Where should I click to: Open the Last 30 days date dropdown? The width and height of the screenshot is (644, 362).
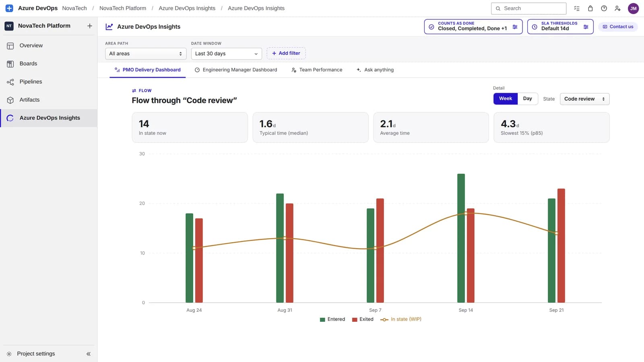click(227, 54)
